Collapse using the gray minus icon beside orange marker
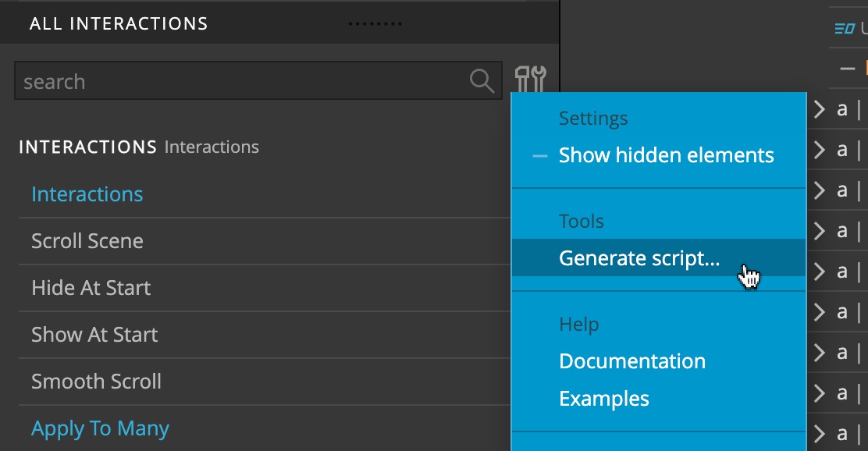868x451 pixels. pyautogui.click(x=847, y=69)
